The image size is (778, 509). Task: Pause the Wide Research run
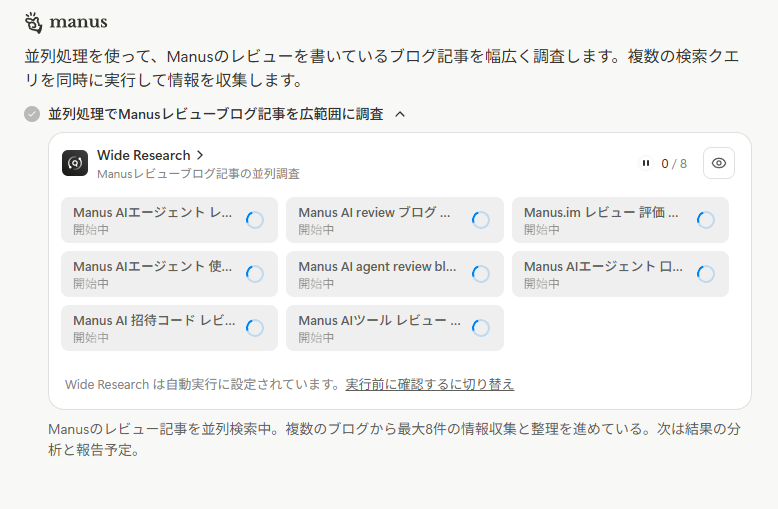(x=646, y=163)
